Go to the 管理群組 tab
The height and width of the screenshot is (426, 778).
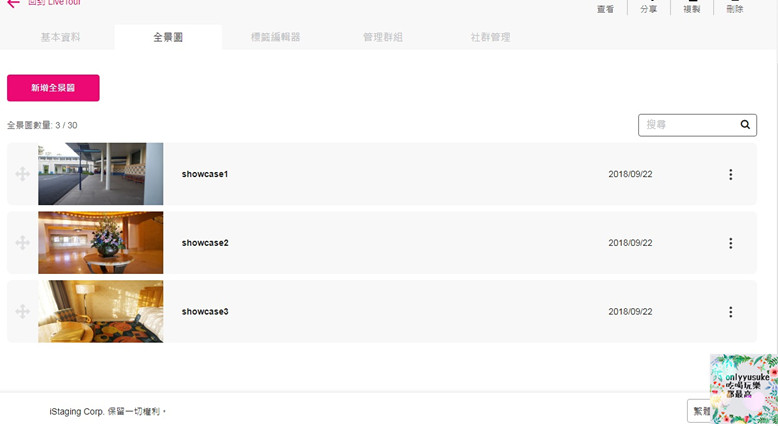pos(383,38)
